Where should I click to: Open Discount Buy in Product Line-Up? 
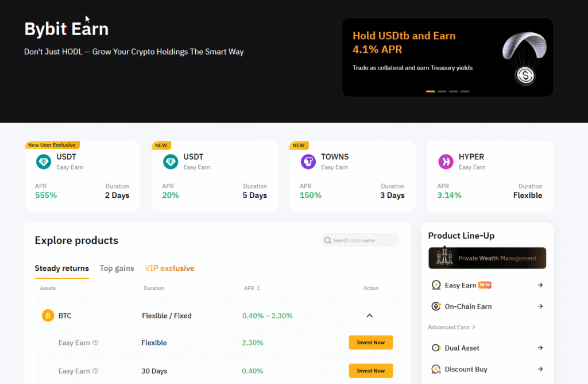point(487,370)
